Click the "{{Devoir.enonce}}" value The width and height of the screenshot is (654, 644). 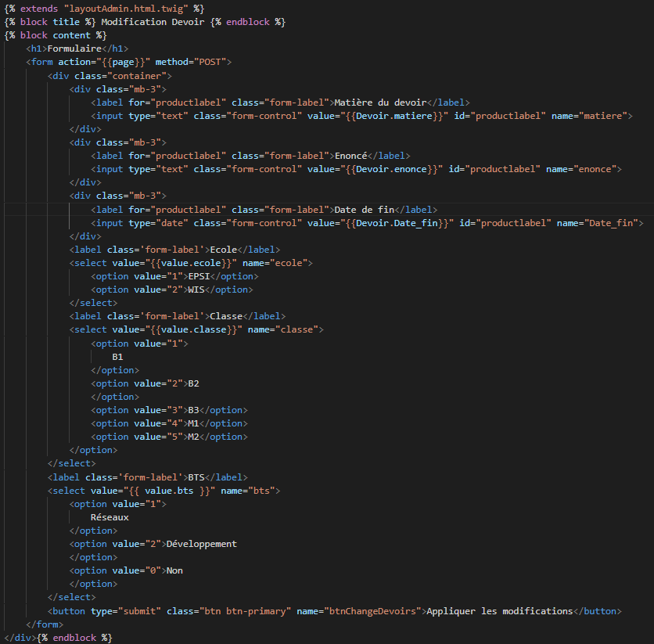pyautogui.click(x=391, y=169)
